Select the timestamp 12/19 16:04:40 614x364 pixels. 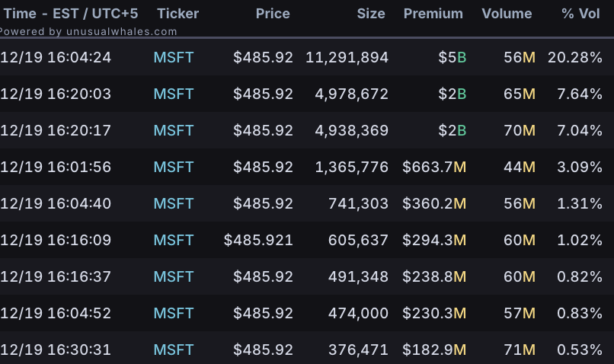(56, 203)
